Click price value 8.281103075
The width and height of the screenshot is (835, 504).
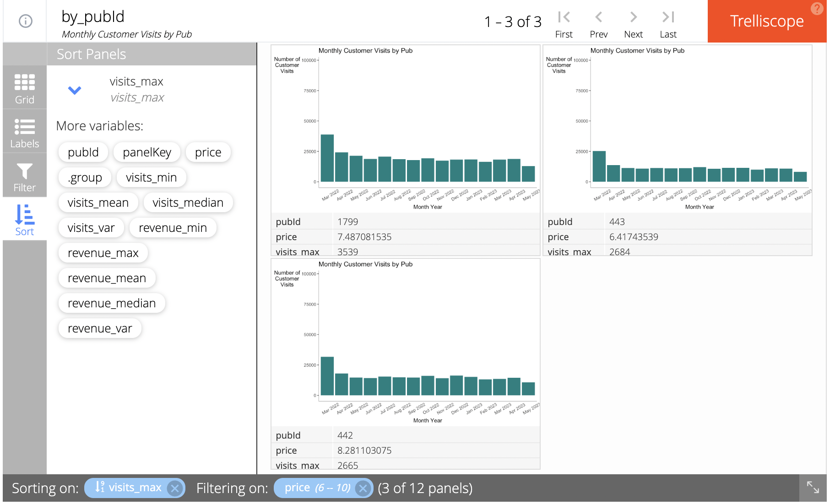364,450
